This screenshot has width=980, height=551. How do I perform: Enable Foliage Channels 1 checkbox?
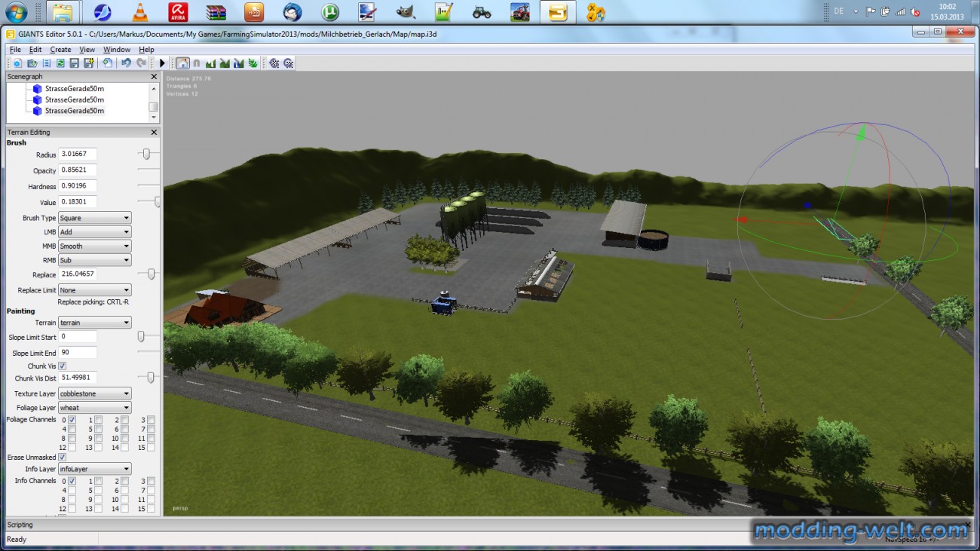point(99,419)
